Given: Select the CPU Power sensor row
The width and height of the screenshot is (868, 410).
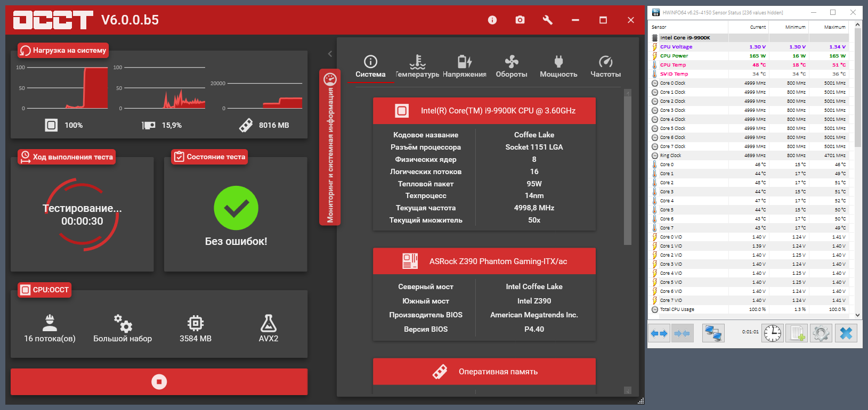Looking at the screenshot, I should point(749,56).
